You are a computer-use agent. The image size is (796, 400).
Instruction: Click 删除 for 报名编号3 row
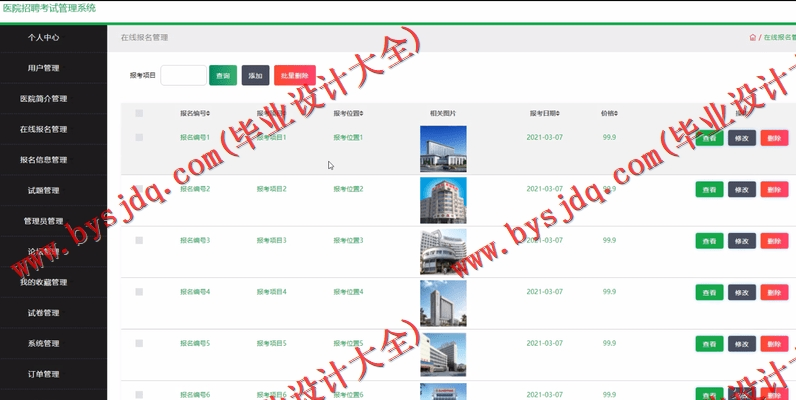click(774, 241)
